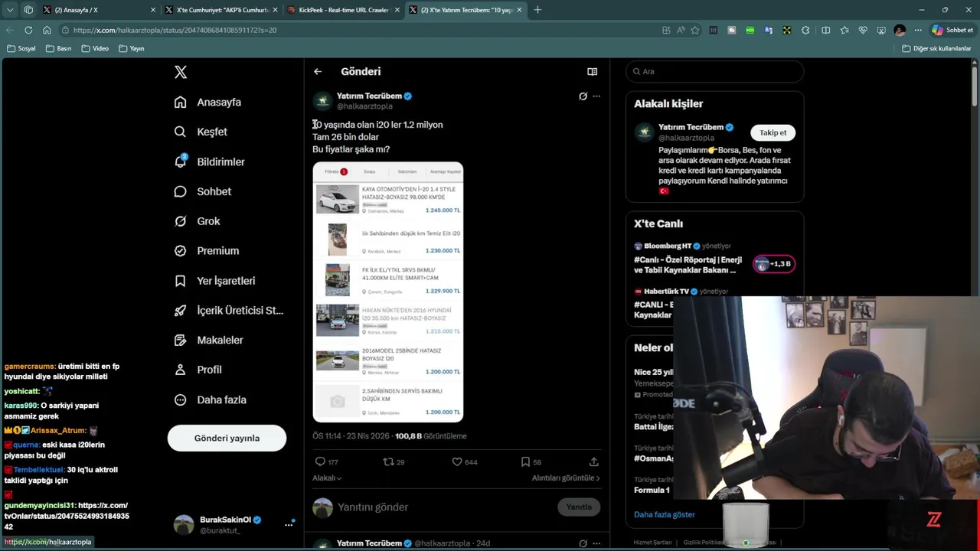Open Sohbet messages in sidebar

pos(202,191)
